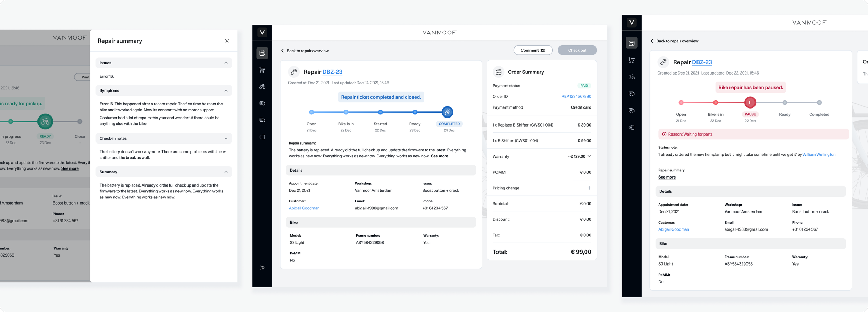The image size is (868, 312).
Task: Click logout icon in middle sidebar
Action: (x=262, y=137)
